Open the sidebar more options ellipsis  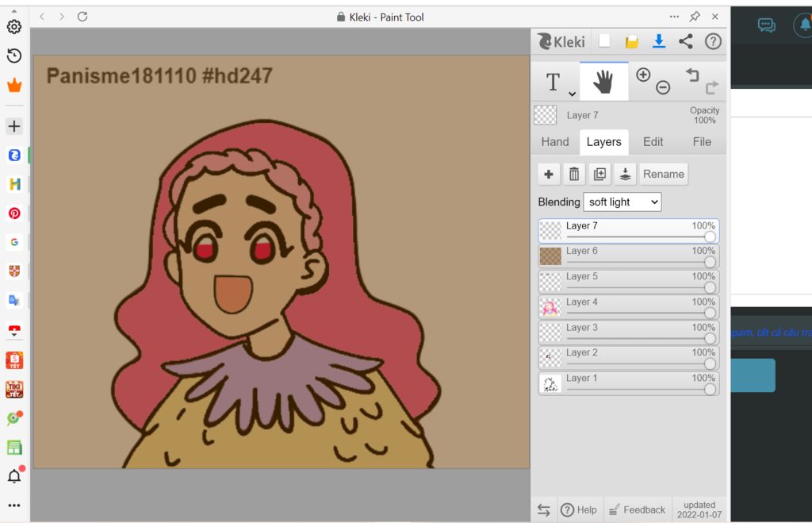click(14, 505)
